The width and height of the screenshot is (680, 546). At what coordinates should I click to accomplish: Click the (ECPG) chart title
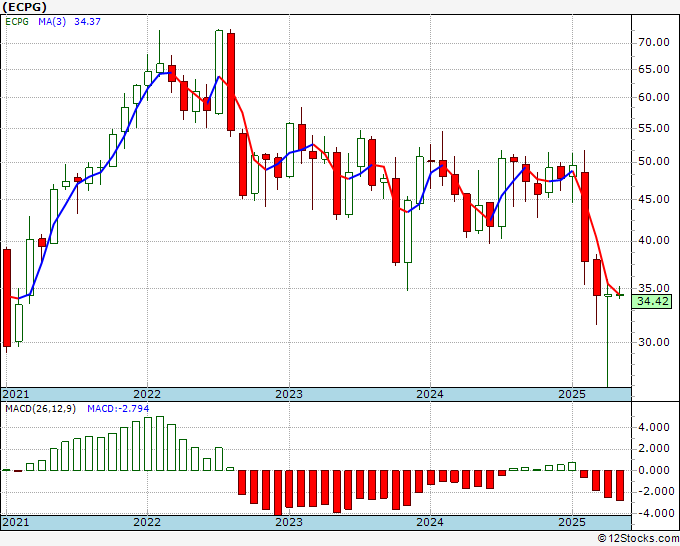pos(24,7)
